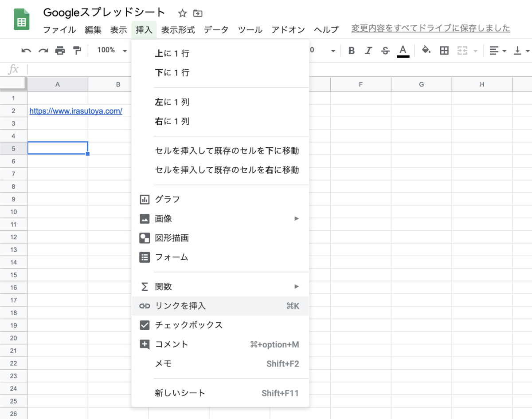Click the merge cells icon

(462, 51)
